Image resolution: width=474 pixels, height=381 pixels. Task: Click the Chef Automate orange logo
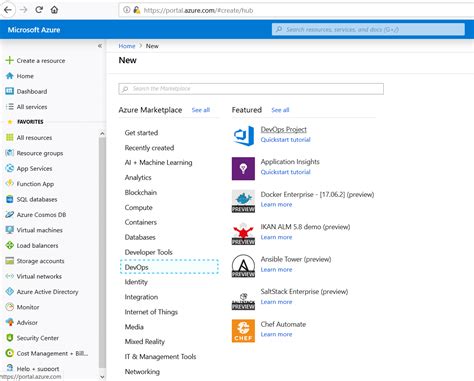[x=243, y=331]
